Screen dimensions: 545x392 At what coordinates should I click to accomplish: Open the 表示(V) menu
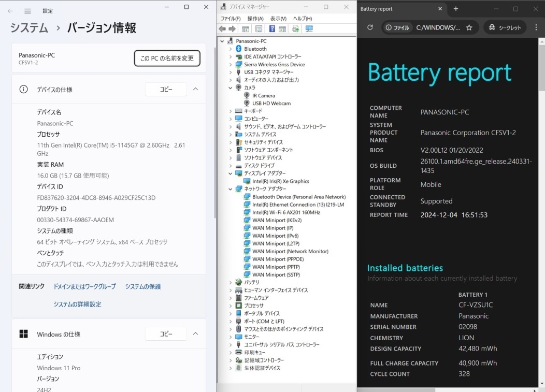click(278, 19)
